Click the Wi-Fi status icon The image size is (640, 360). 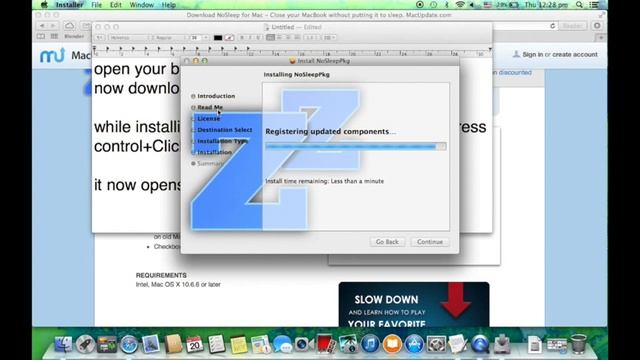point(460,5)
